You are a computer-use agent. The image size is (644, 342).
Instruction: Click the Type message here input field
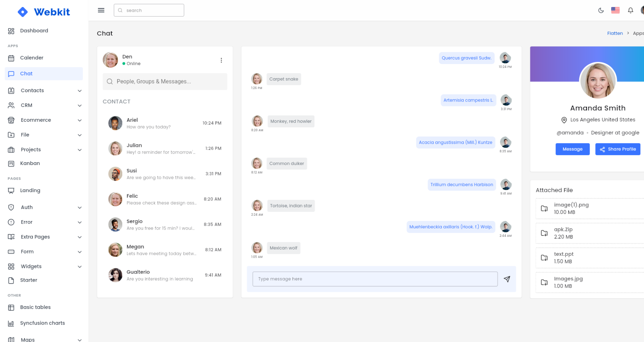[x=375, y=279]
